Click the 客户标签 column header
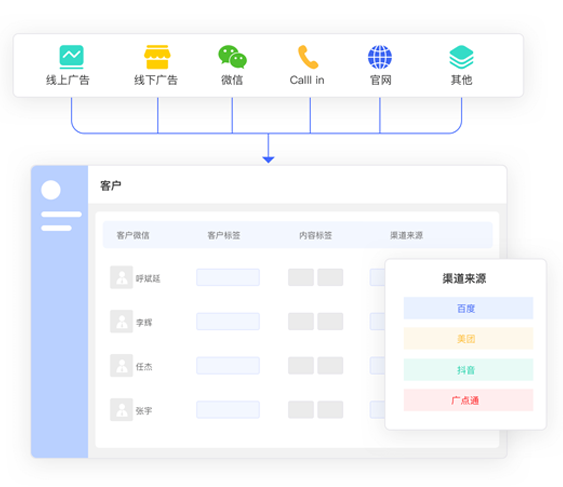Screen dimensions: 563x487 pos(224,235)
